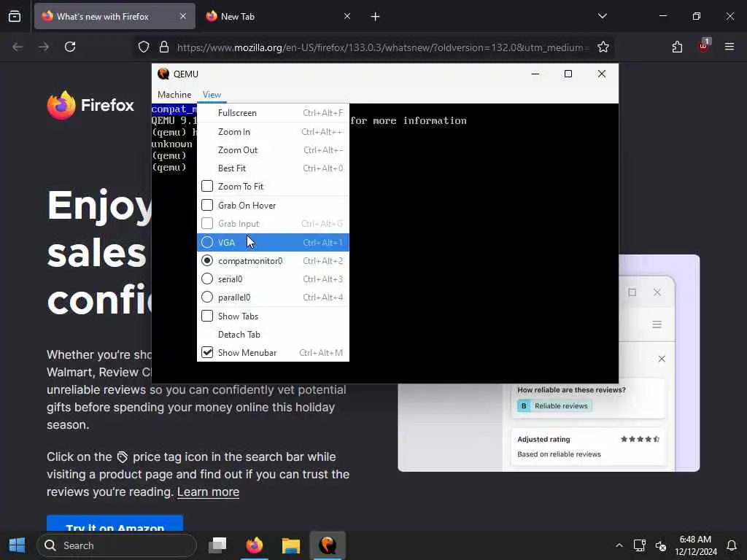Open File Explorer from the taskbar
The width and height of the screenshot is (747, 560).
(290, 545)
